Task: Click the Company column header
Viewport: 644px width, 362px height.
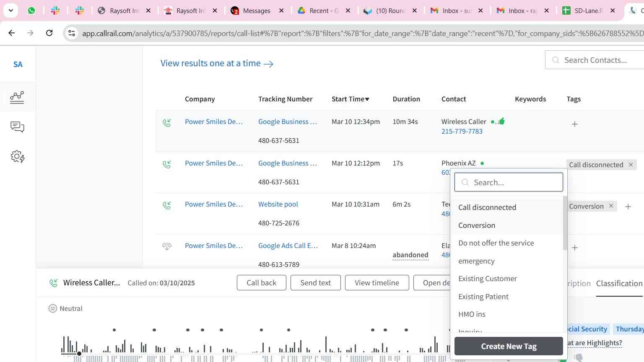Action: [200, 99]
